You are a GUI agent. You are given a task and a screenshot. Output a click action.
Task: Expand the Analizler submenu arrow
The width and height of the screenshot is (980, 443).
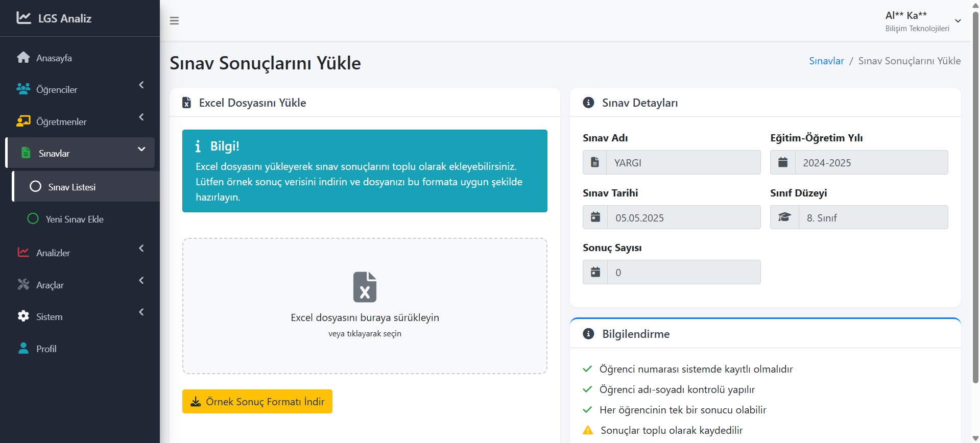[141, 249]
